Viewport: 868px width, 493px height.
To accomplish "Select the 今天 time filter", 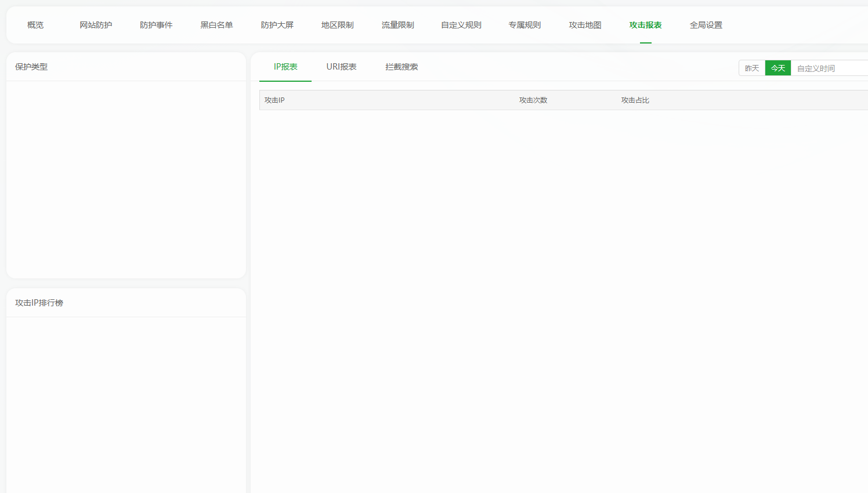I will 777,68.
